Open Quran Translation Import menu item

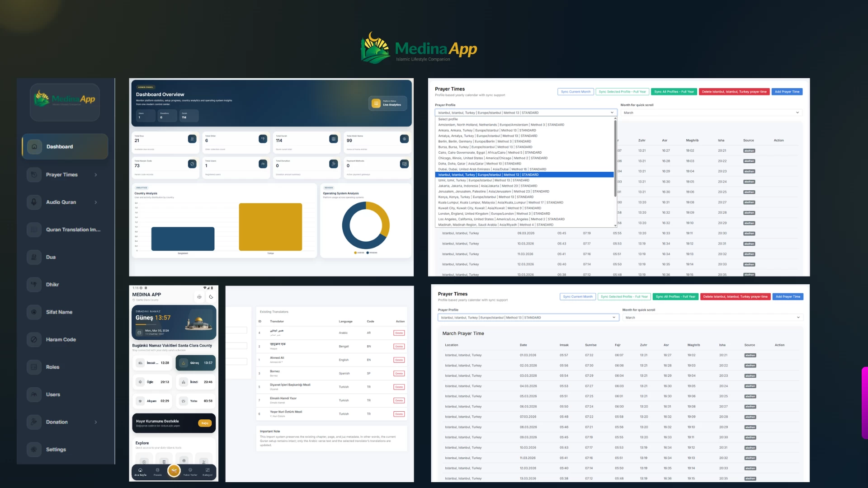tap(65, 230)
